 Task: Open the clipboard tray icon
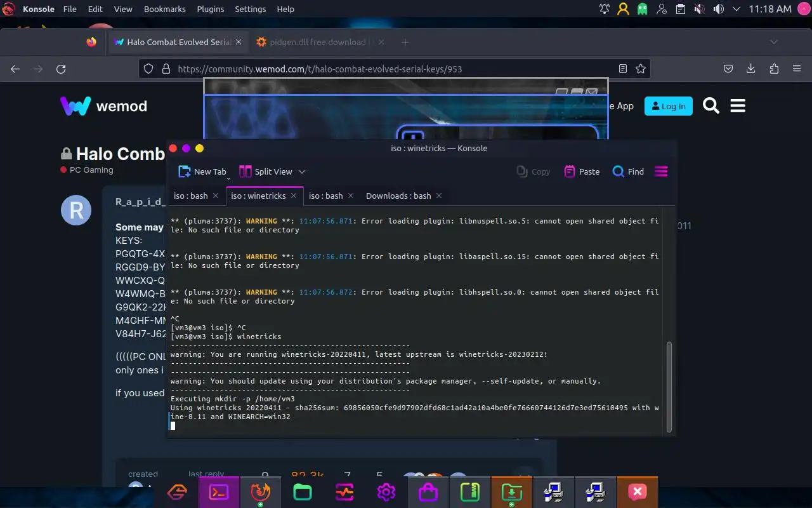[681, 9]
